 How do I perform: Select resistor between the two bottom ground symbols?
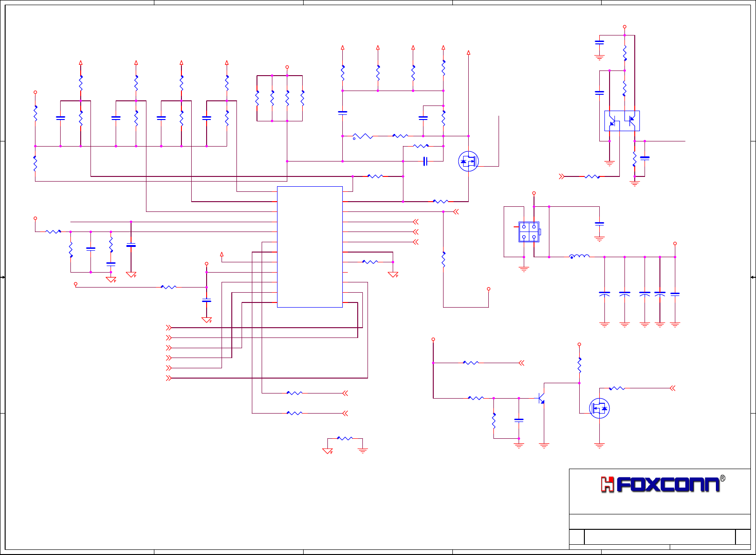345,438
